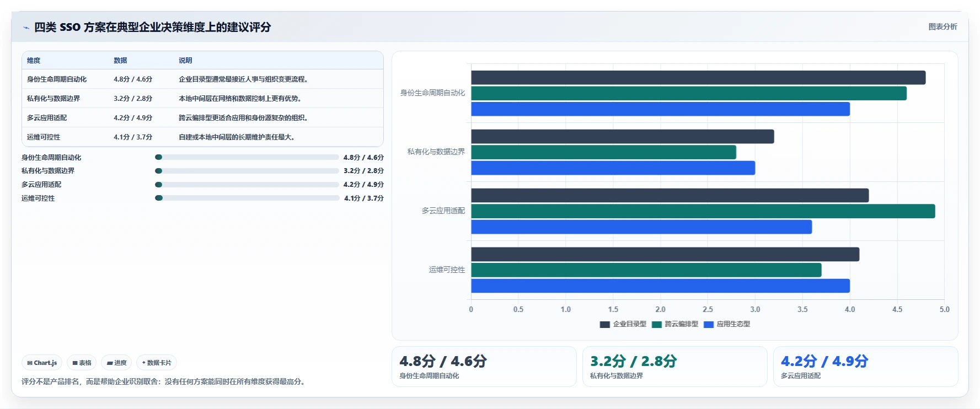Click x-axis tick label 2.5
This screenshot has height=409, width=980.
708,310
